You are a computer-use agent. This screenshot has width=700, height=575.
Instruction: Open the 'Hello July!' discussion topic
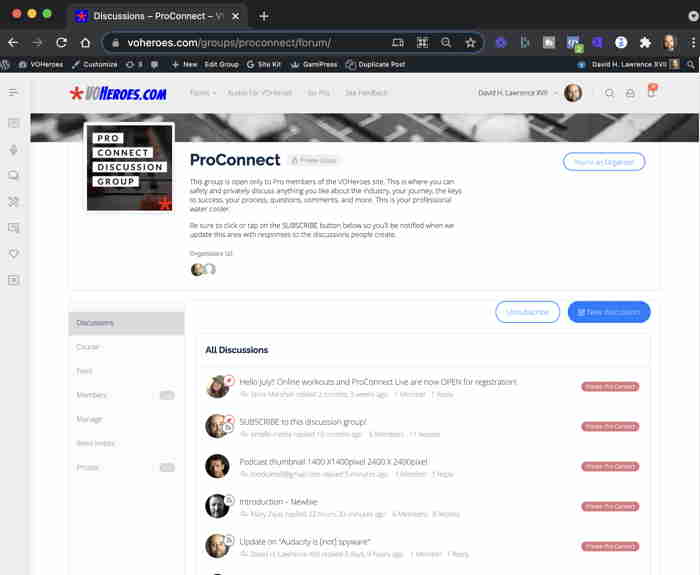click(378, 382)
